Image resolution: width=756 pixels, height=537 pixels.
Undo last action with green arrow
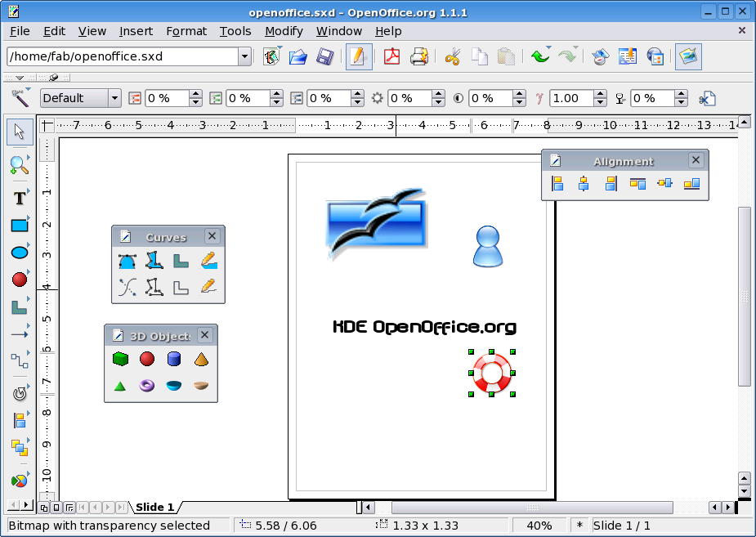click(540, 57)
